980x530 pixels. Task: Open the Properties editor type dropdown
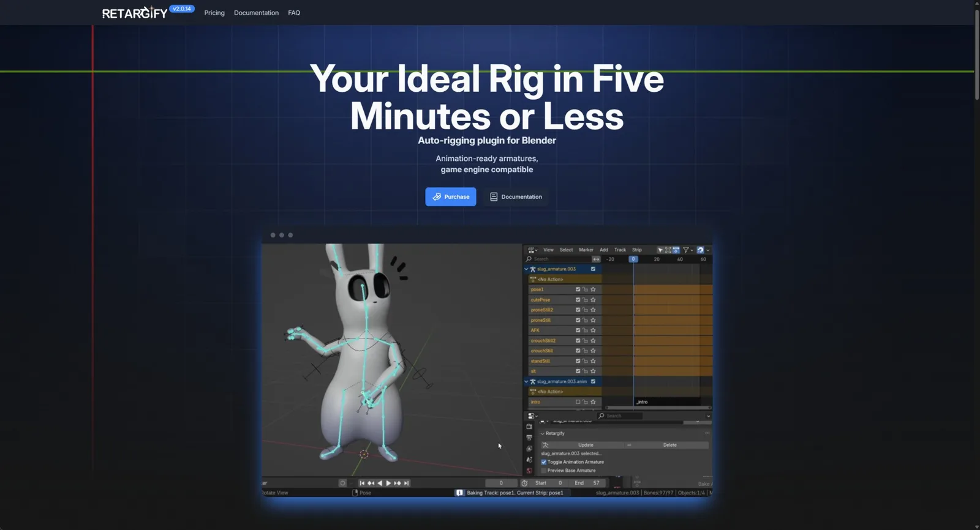click(x=533, y=416)
